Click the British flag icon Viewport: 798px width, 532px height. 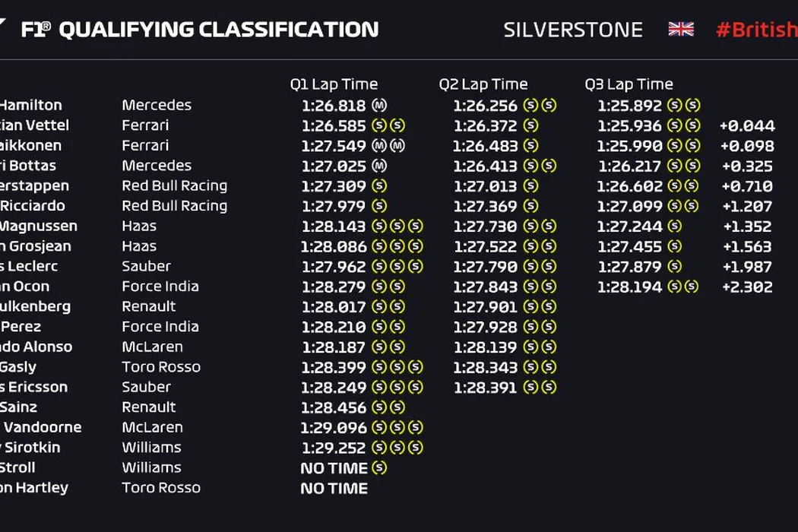[681, 29]
